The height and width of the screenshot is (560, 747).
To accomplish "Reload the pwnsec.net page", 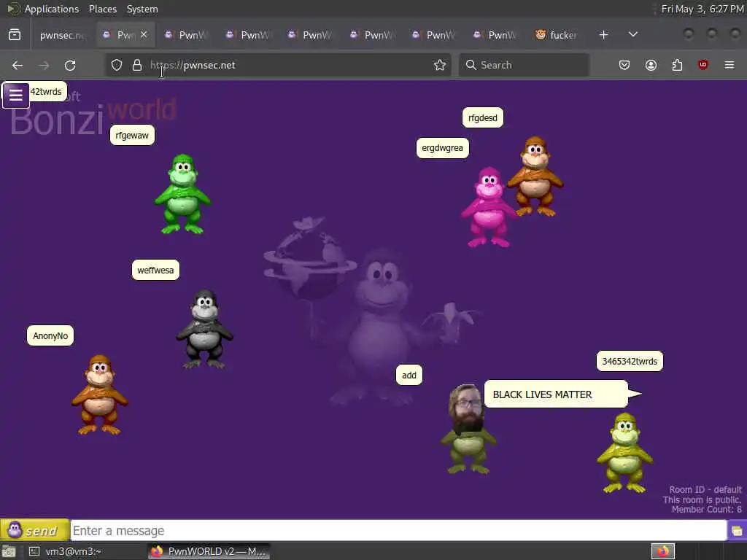I will (70, 65).
